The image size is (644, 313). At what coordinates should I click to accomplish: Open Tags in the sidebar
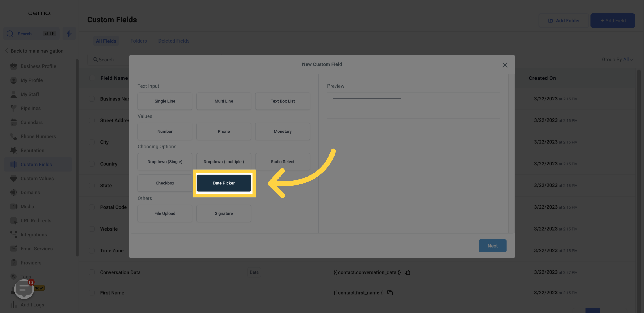point(26,277)
